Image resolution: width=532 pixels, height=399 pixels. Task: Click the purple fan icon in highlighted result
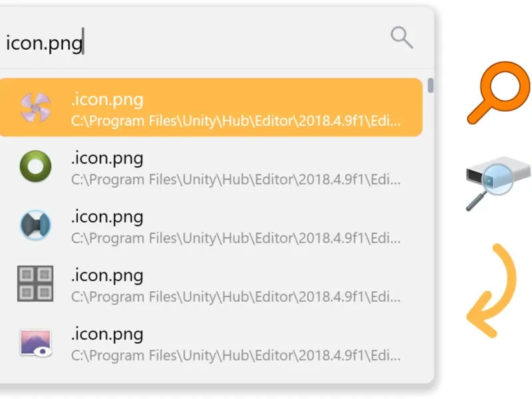35,107
